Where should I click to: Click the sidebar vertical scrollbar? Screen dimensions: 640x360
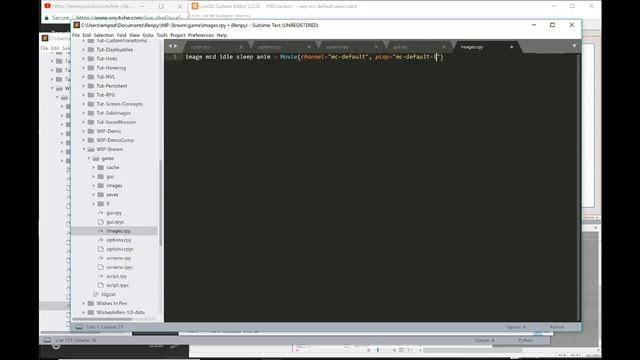pos(160,203)
